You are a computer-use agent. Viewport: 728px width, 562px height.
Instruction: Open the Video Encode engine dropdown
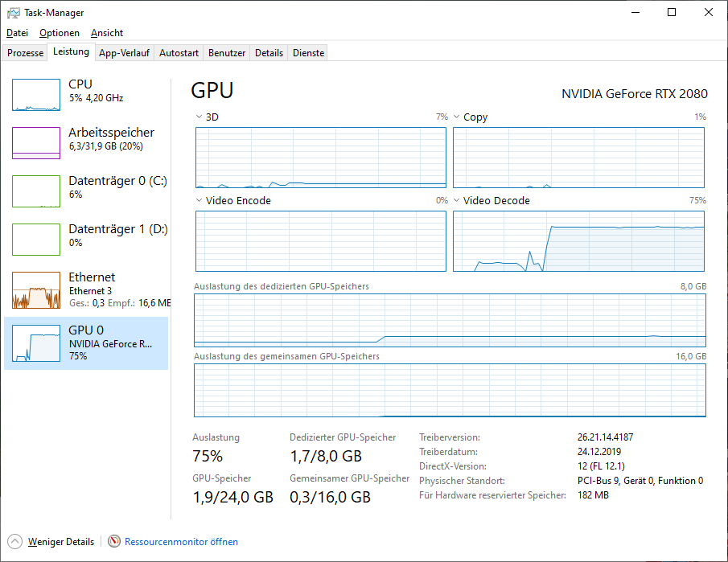[199, 201]
